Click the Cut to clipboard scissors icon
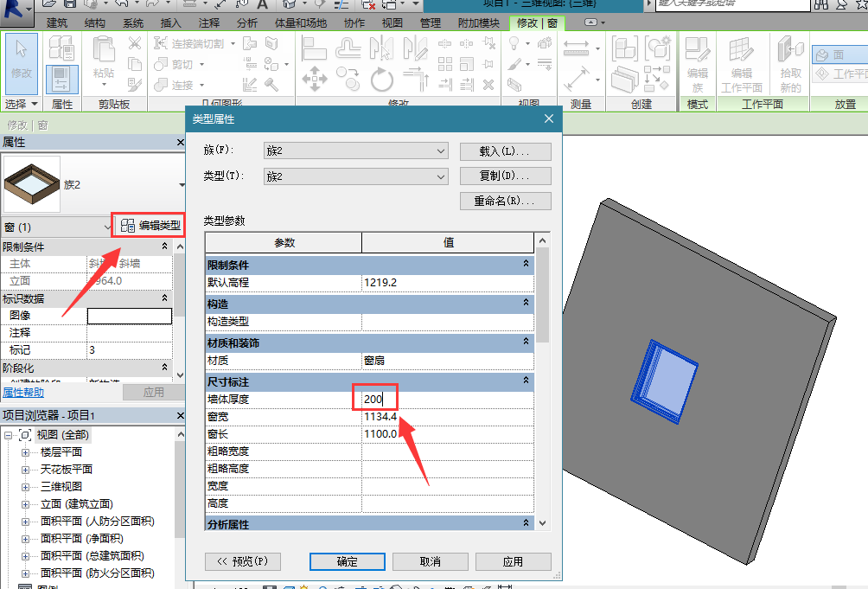This screenshot has height=589, width=868. (x=135, y=43)
